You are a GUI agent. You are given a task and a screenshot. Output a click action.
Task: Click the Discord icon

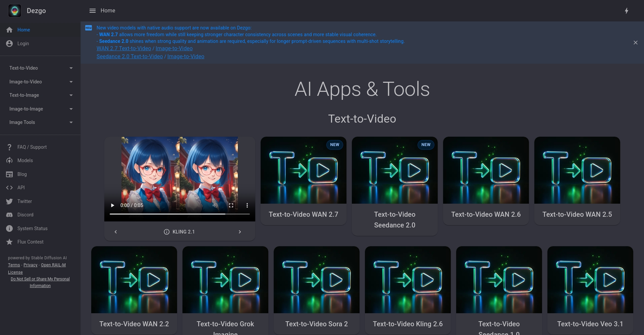[x=9, y=215]
